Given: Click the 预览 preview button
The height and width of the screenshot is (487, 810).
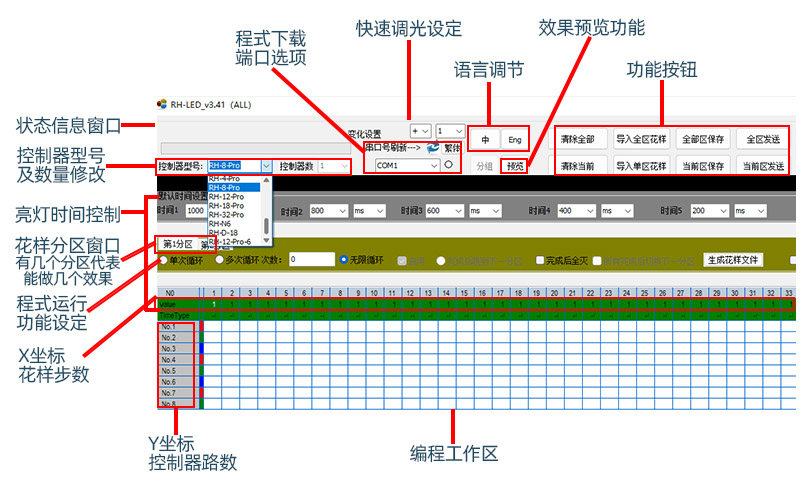Looking at the screenshot, I should pos(514,166).
